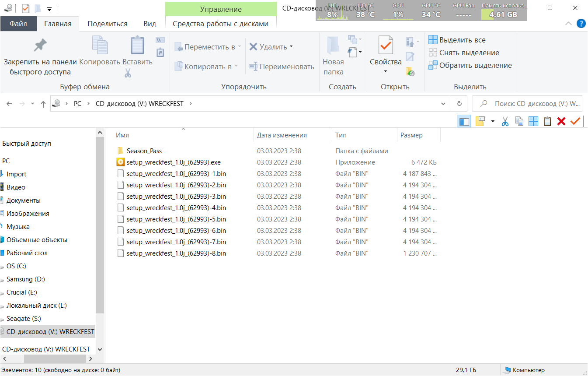
Task: Click the Copy path icon in ribbon
Action: [160, 40]
